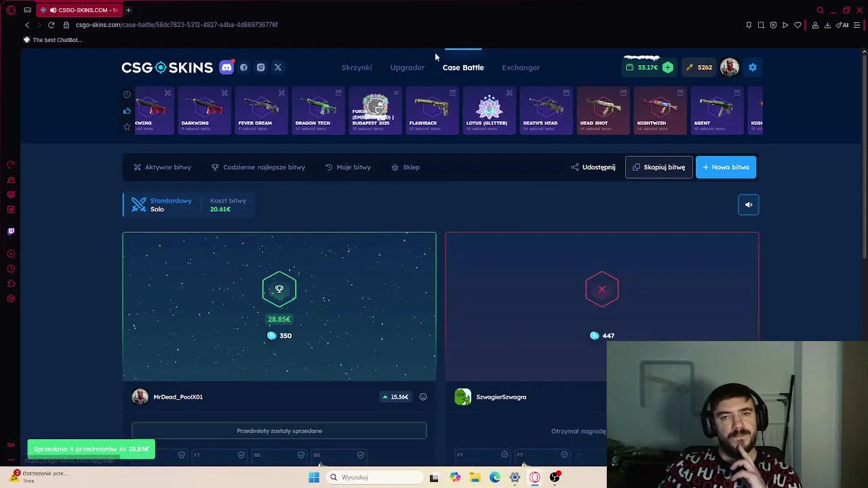The width and height of the screenshot is (868, 488).
Task: Start a Nowa bitwa
Action: pos(726,167)
